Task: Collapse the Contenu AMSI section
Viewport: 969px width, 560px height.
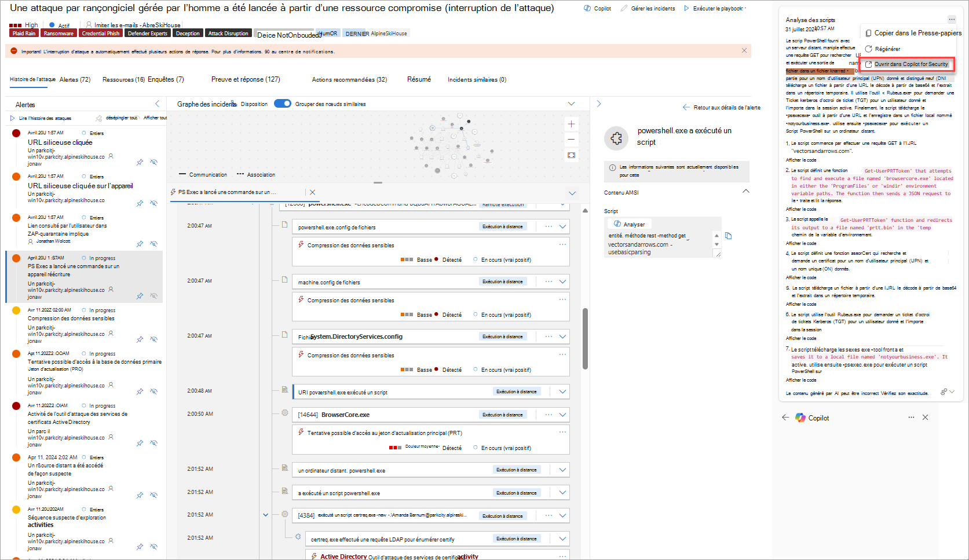Action: click(746, 191)
